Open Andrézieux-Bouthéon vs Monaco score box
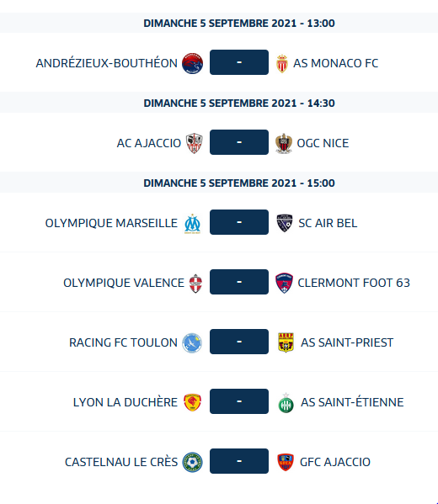This screenshot has width=438, height=504. (239, 62)
